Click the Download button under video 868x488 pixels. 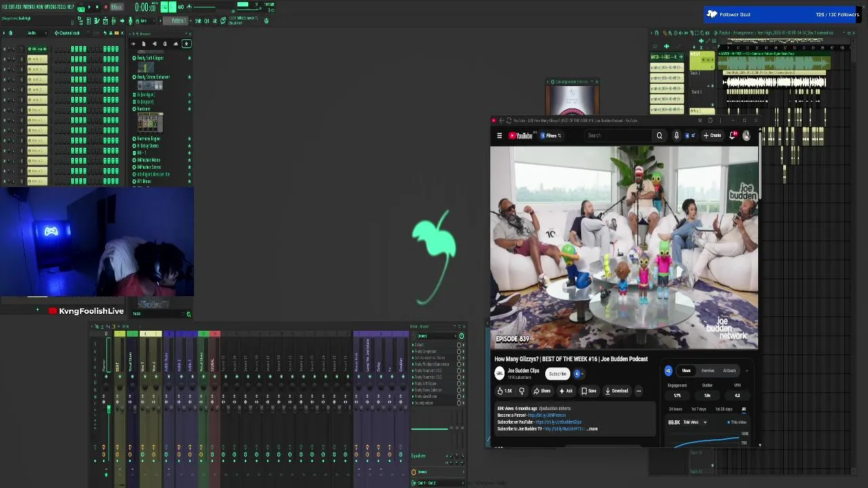(x=617, y=391)
